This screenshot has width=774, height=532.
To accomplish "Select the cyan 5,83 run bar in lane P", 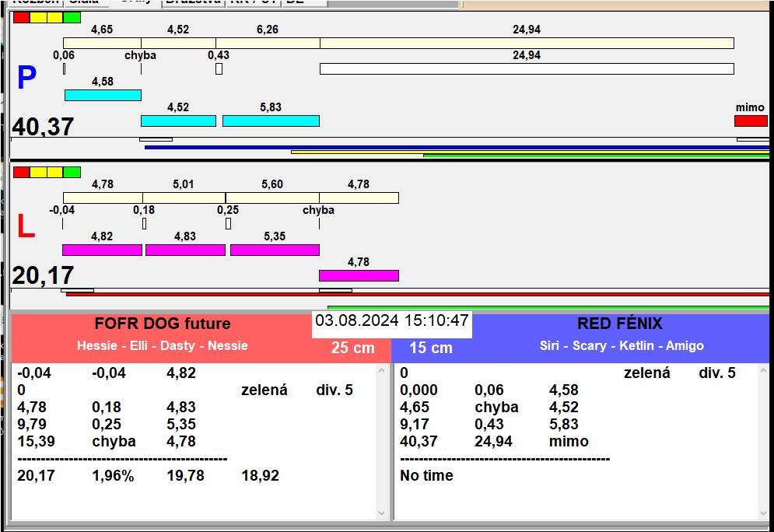I will 271,121.
